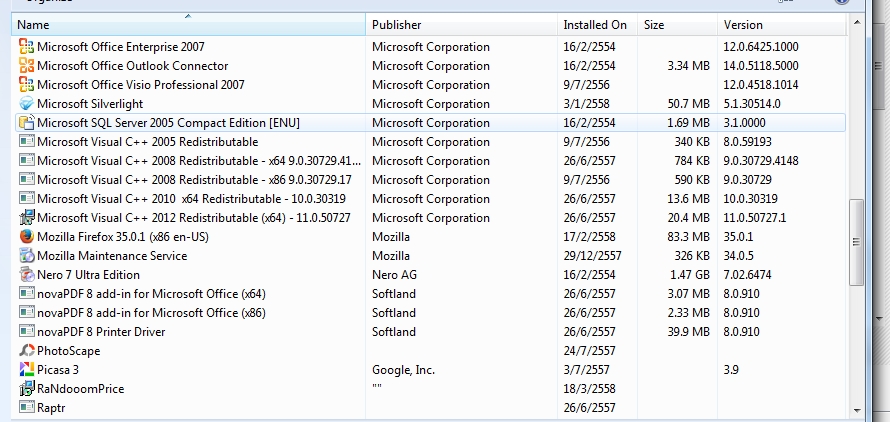Screen dimensions: 890x422
Task: Click the RaNdooomPrice installer icon
Action: click(x=27, y=388)
